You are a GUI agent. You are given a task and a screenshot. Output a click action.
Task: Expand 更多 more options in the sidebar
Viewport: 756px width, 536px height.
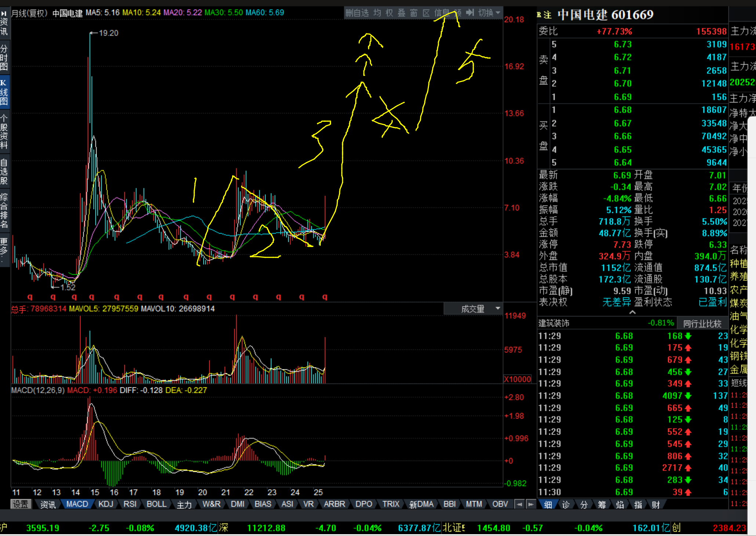coord(4,250)
